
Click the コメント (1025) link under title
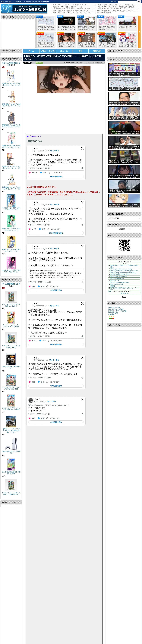[x=85, y=63]
